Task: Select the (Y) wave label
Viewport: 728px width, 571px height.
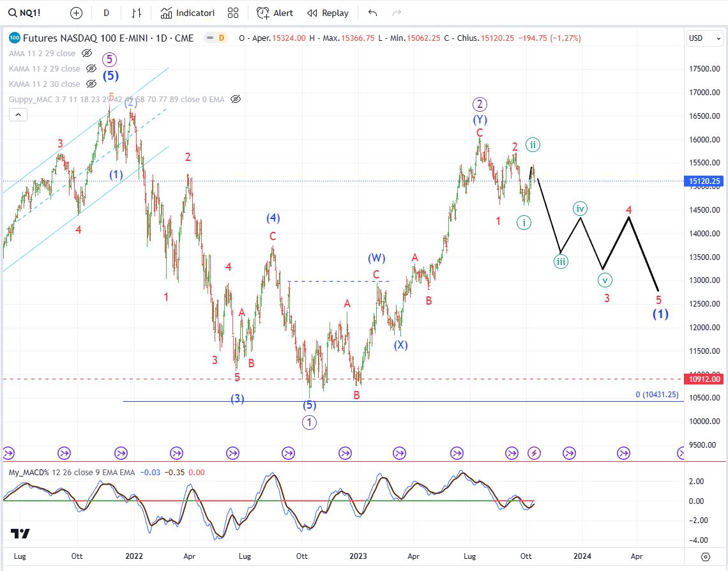Action: [480, 120]
